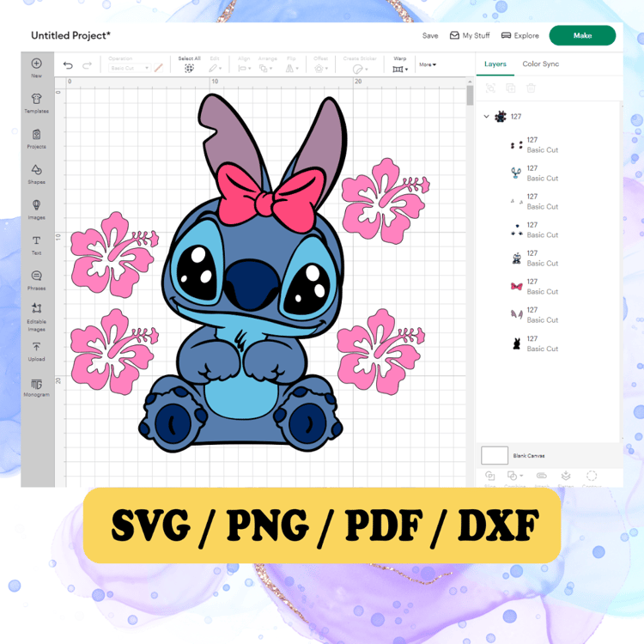Click the Upload icon
The image size is (644, 644).
[x=37, y=347]
